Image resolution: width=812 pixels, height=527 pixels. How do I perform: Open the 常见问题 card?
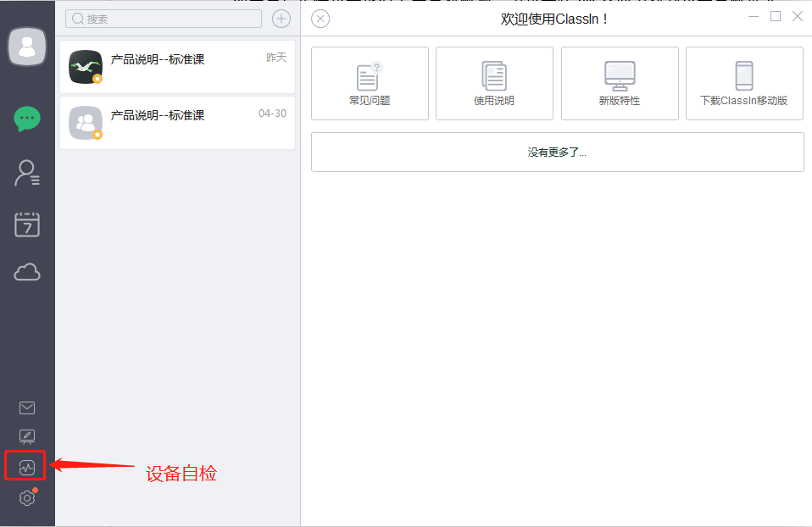pyautogui.click(x=370, y=83)
